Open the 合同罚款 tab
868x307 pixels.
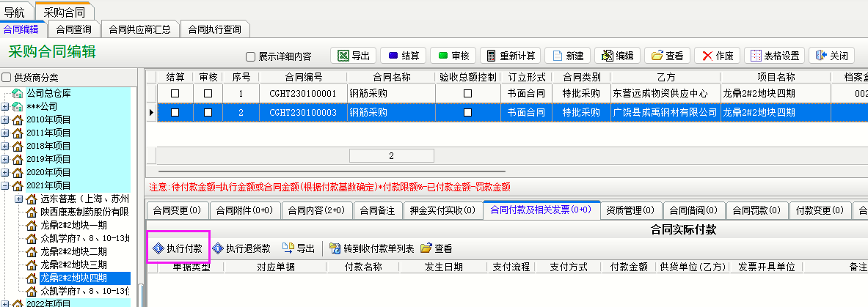[x=757, y=210]
